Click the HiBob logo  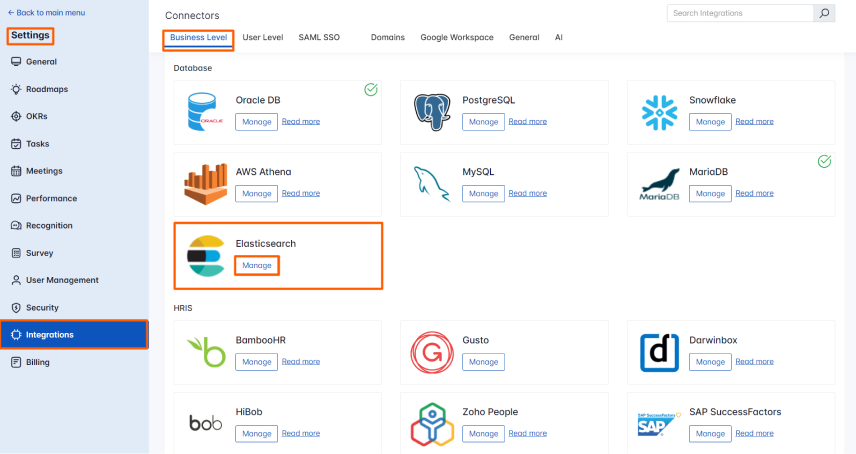tap(206, 423)
